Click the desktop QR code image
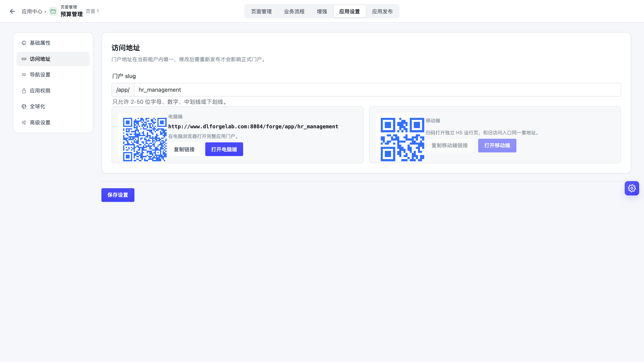 click(145, 139)
